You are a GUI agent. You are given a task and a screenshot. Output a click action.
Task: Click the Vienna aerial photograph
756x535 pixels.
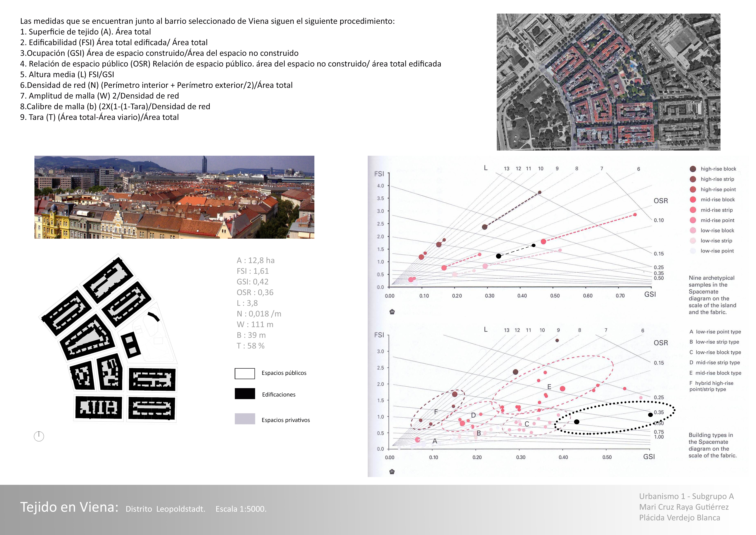pos(608,82)
